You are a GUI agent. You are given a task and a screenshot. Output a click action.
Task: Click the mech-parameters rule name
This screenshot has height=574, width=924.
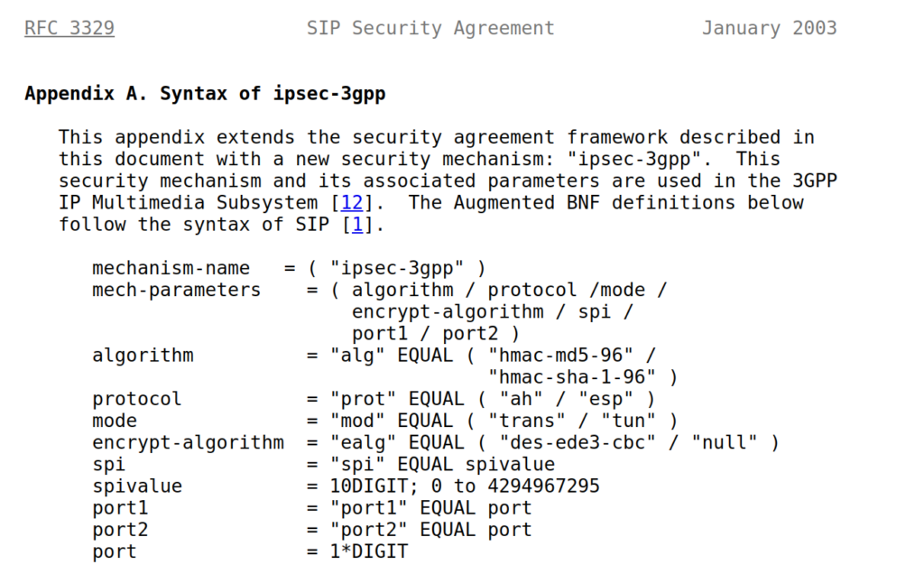tap(176, 290)
